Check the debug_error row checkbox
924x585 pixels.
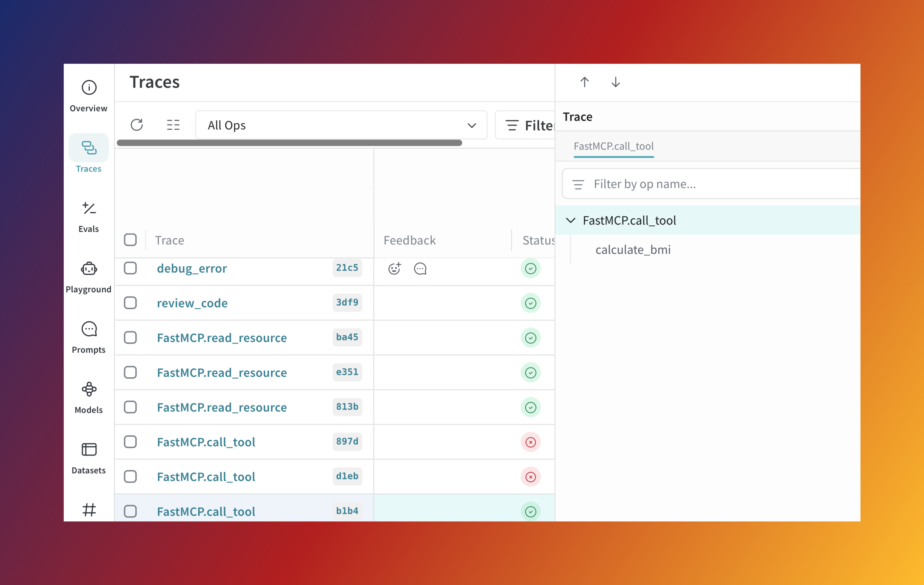pyautogui.click(x=130, y=268)
